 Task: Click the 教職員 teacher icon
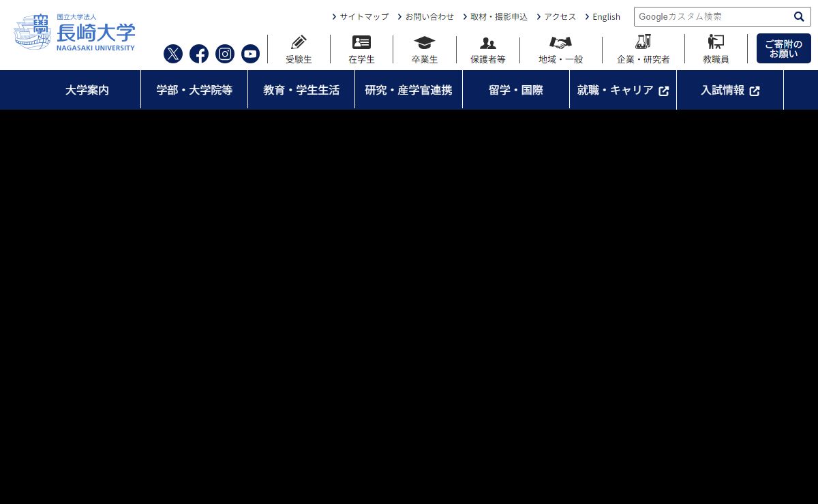tap(716, 43)
